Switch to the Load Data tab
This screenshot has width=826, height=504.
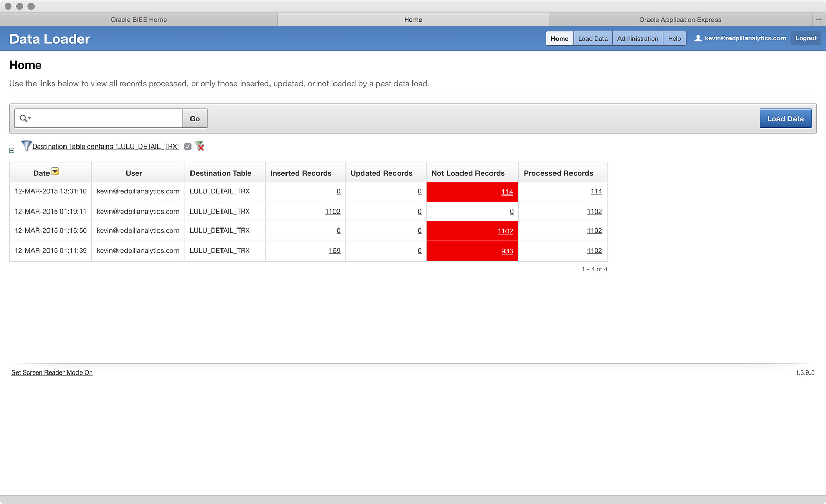coord(593,39)
